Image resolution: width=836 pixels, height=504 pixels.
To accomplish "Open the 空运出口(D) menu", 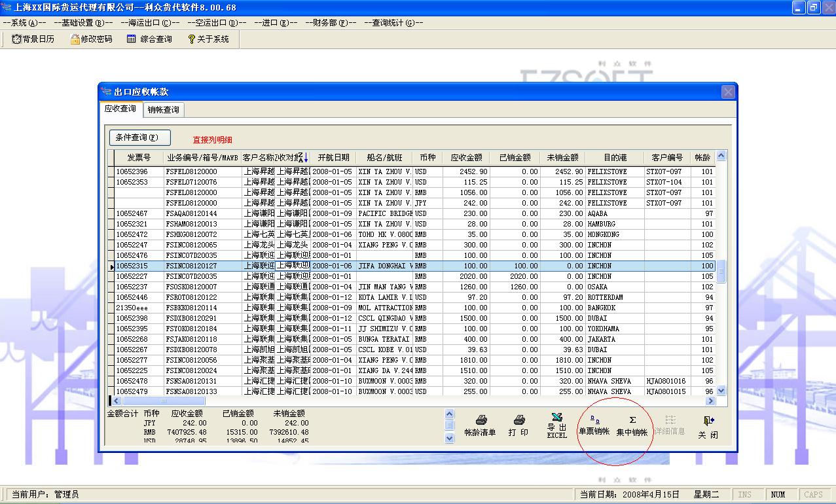I will point(217,22).
